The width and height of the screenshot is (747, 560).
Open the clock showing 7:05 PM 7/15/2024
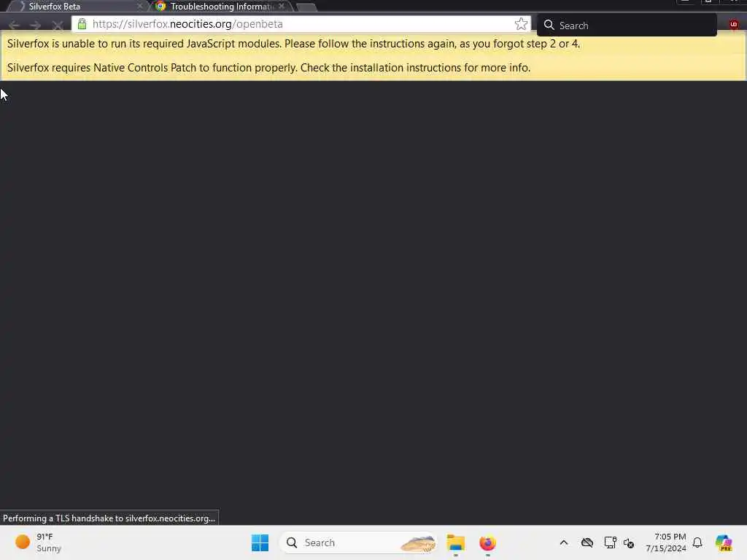(666, 542)
